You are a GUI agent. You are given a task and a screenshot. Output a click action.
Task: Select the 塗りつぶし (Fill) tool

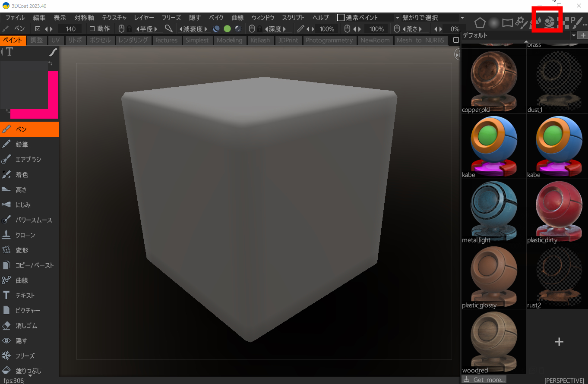point(28,371)
